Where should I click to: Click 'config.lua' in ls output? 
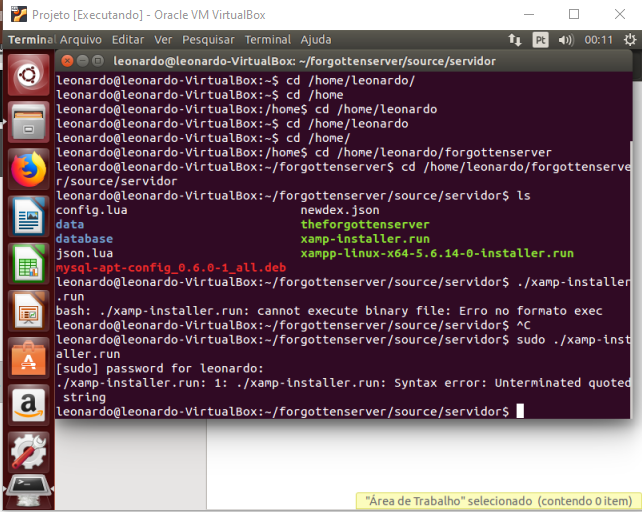tap(91, 210)
